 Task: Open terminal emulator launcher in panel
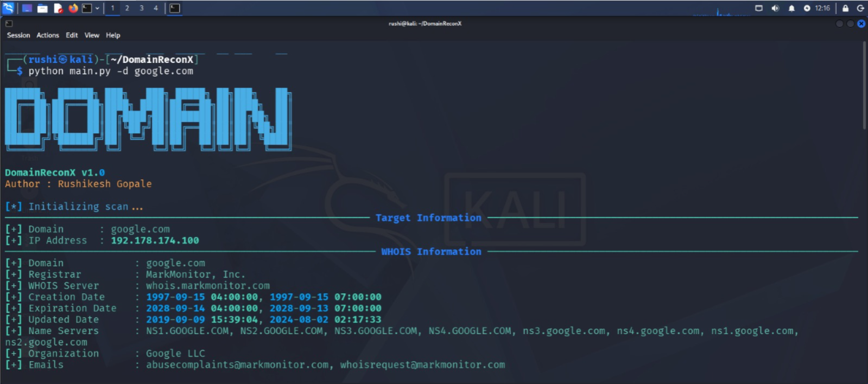point(87,8)
